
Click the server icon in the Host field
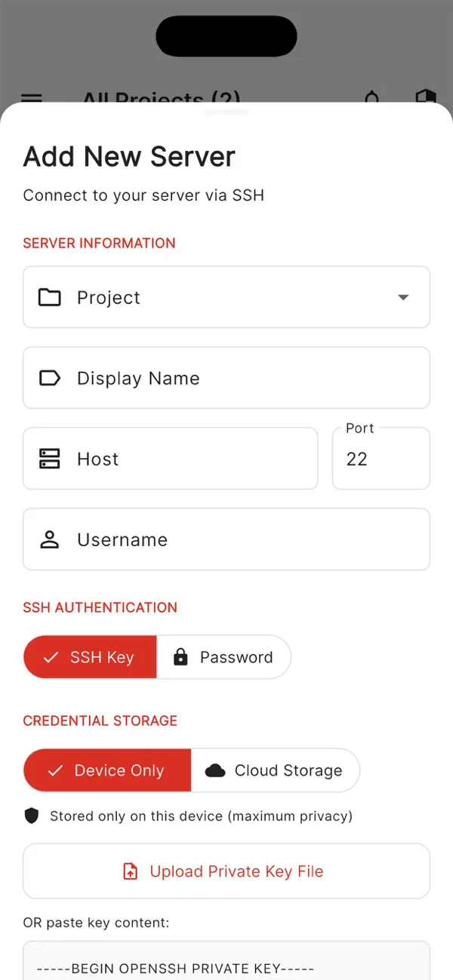[49, 458]
